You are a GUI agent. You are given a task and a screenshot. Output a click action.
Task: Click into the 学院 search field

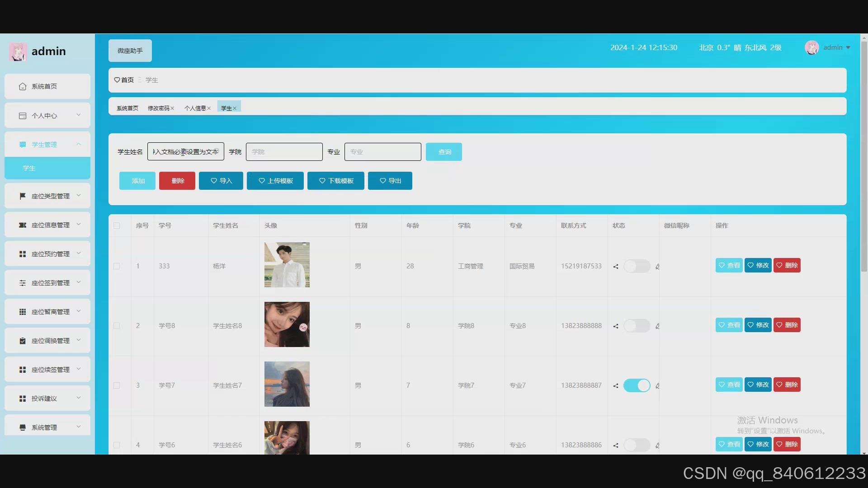coord(284,152)
